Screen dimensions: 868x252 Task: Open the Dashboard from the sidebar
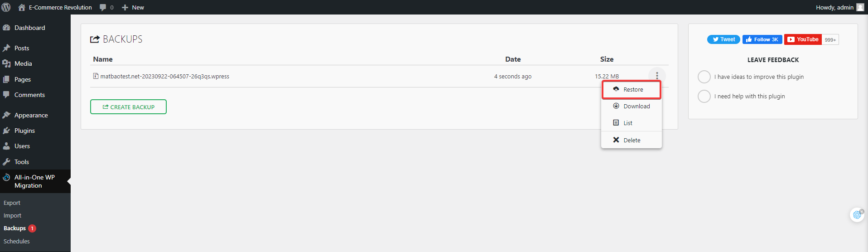[x=29, y=28]
